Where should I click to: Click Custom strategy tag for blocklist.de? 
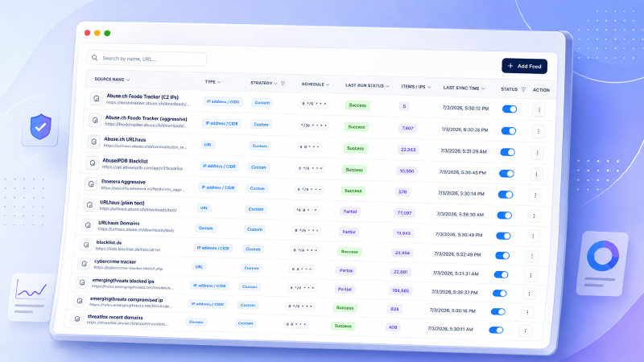point(253,249)
